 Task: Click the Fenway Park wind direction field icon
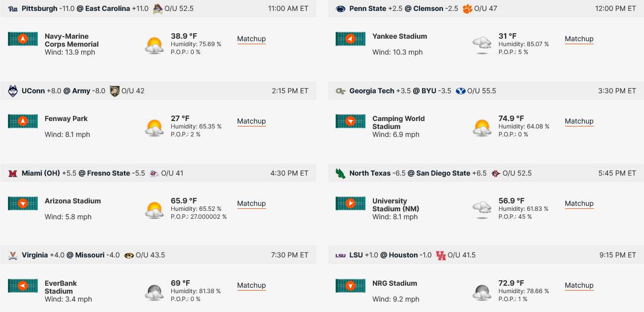click(x=23, y=121)
